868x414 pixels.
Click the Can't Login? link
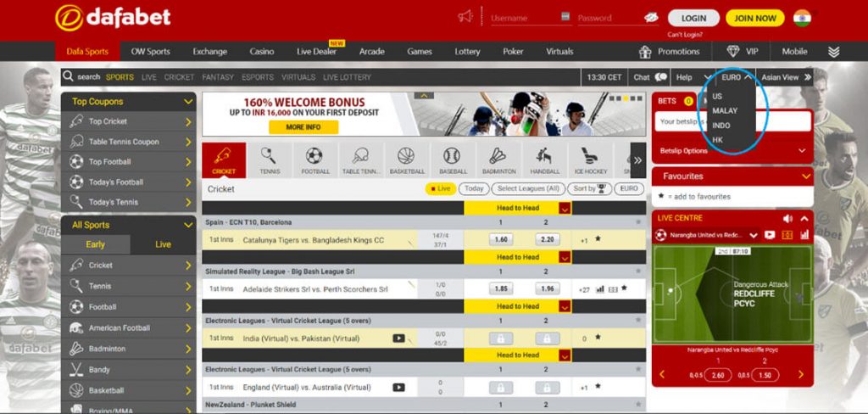(685, 35)
